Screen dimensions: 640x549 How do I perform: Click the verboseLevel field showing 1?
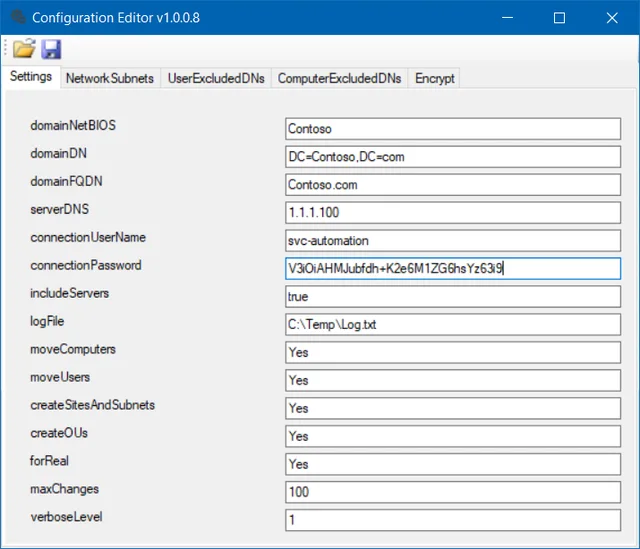[x=453, y=520]
